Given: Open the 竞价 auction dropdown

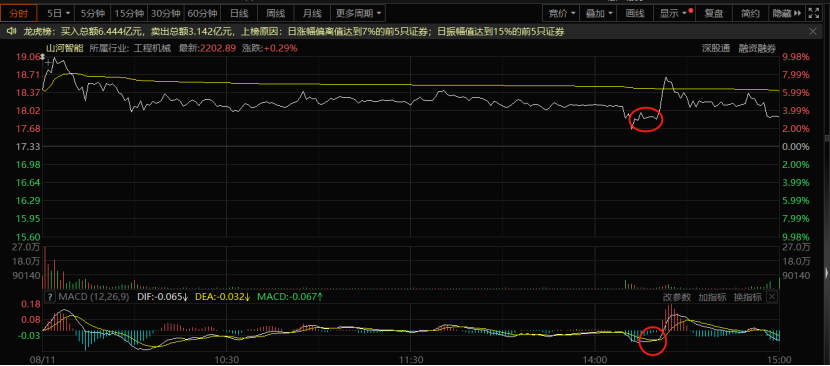Looking at the screenshot, I should coord(561,13).
